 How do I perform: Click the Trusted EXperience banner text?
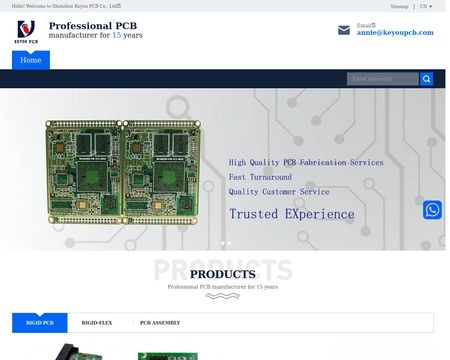[x=292, y=214]
